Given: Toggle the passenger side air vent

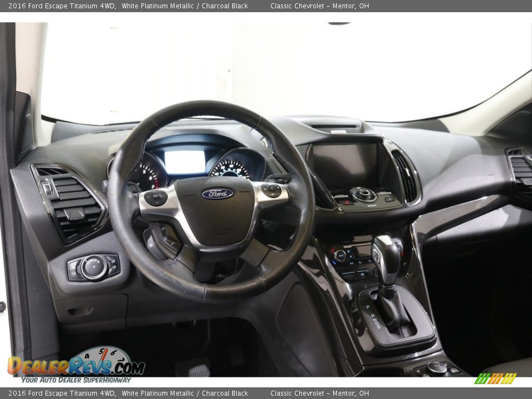Looking at the screenshot, I should click(x=520, y=170).
